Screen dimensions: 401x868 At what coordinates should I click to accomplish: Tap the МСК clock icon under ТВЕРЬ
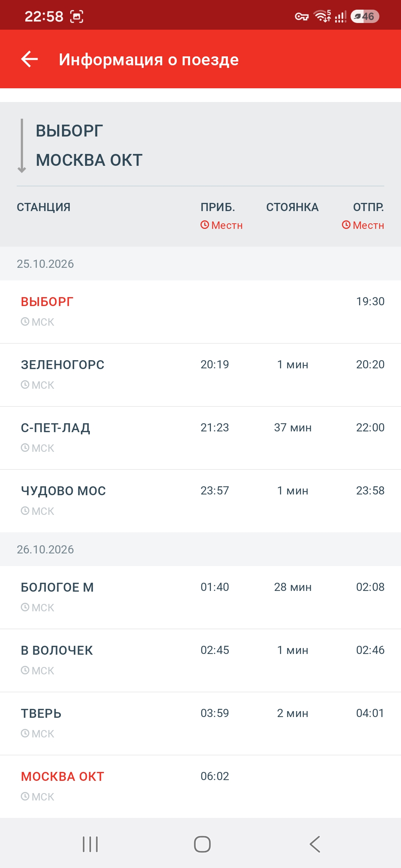pyautogui.click(x=25, y=733)
